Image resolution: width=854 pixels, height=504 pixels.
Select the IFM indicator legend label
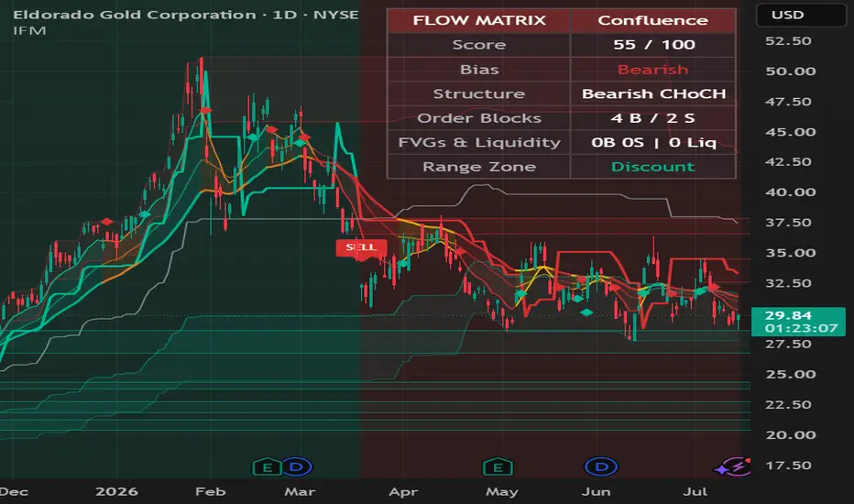pyautogui.click(x=29, y=30)
